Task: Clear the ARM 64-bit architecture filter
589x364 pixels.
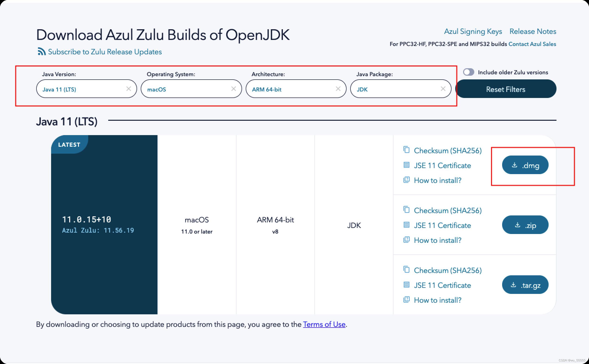Action: pyautogui.click(x=338, y=89)
